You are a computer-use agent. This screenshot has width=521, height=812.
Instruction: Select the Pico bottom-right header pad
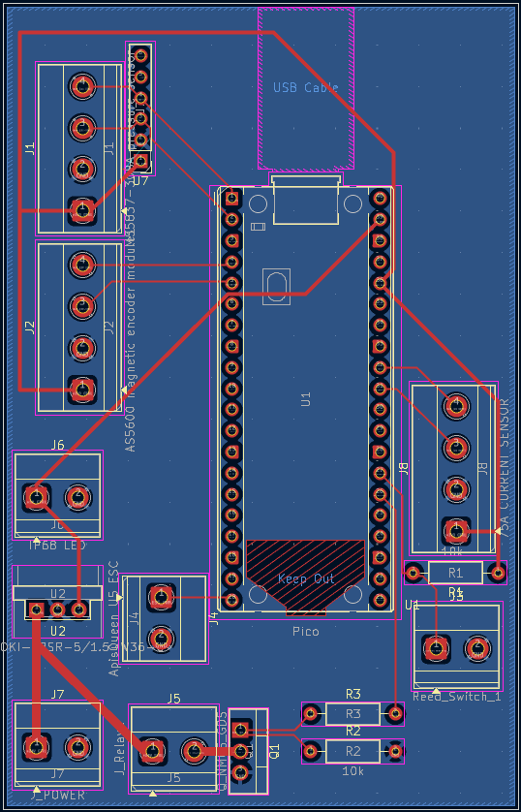click(380, 600)
